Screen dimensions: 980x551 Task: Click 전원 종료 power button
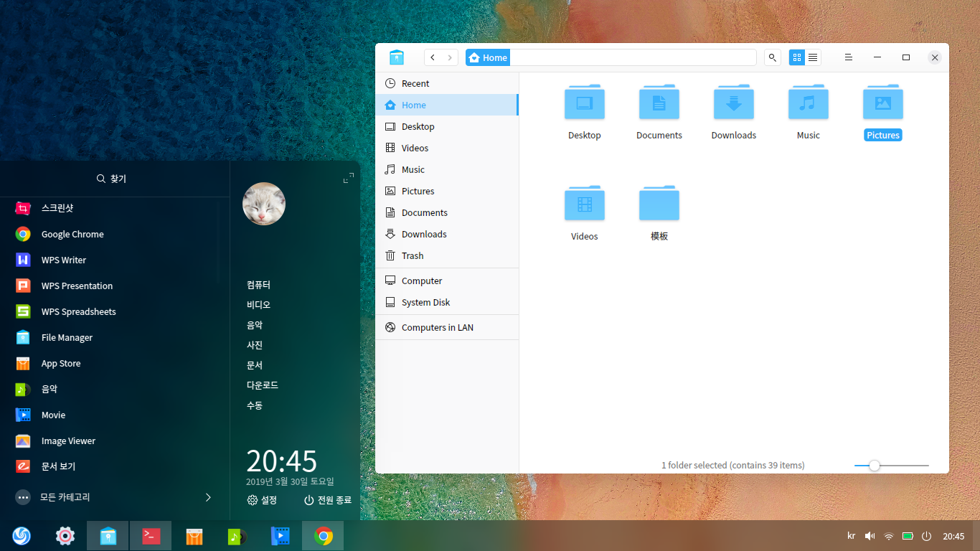(327, 500)
